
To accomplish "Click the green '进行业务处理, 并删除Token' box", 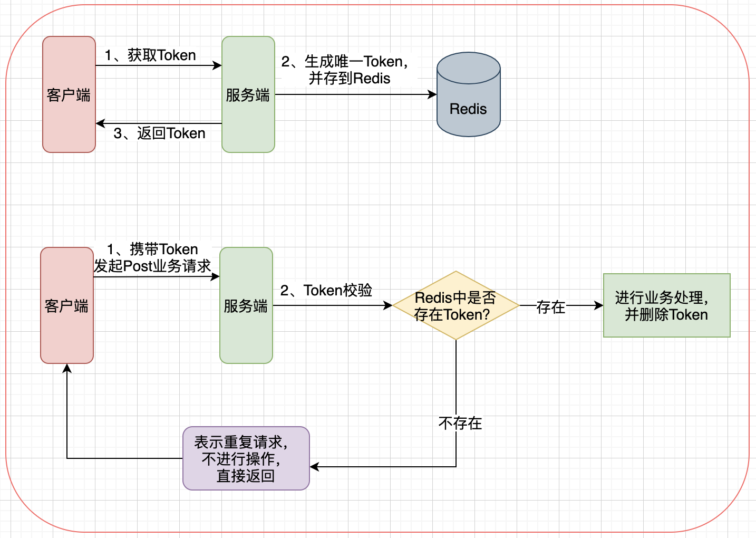I will coord(667,305).
